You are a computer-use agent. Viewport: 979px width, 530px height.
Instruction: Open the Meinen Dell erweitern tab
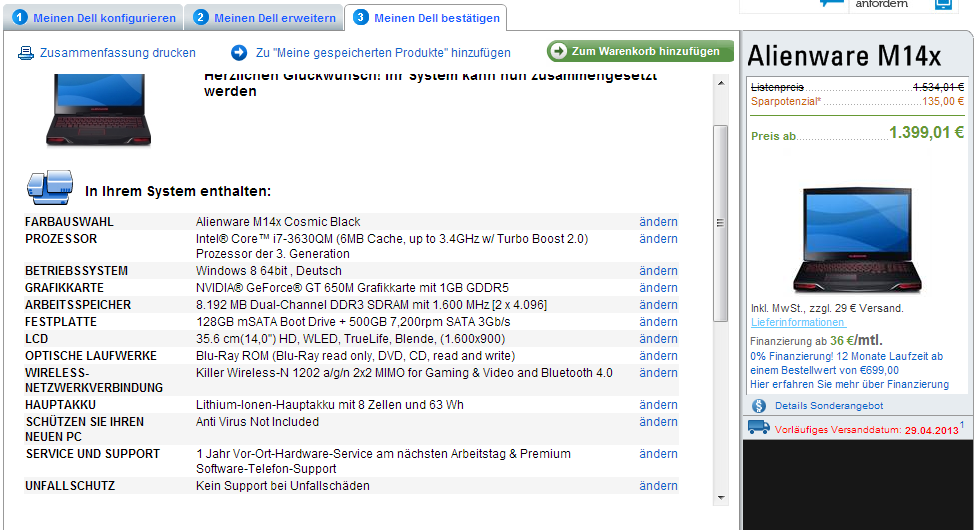[264, 18]
